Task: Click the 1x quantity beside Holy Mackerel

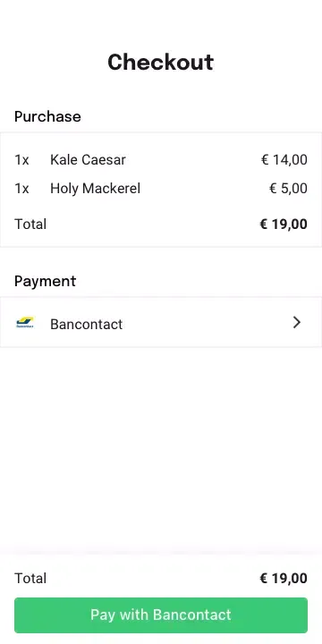Action: [21, 189]
